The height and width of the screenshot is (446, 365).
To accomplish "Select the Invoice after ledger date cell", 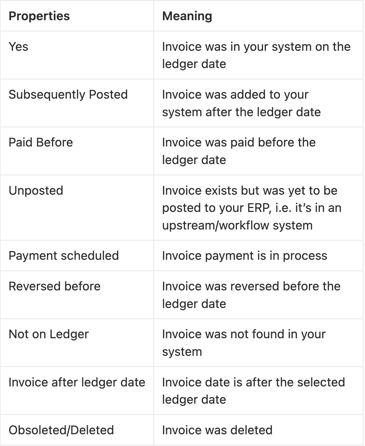I will point(77,391).
